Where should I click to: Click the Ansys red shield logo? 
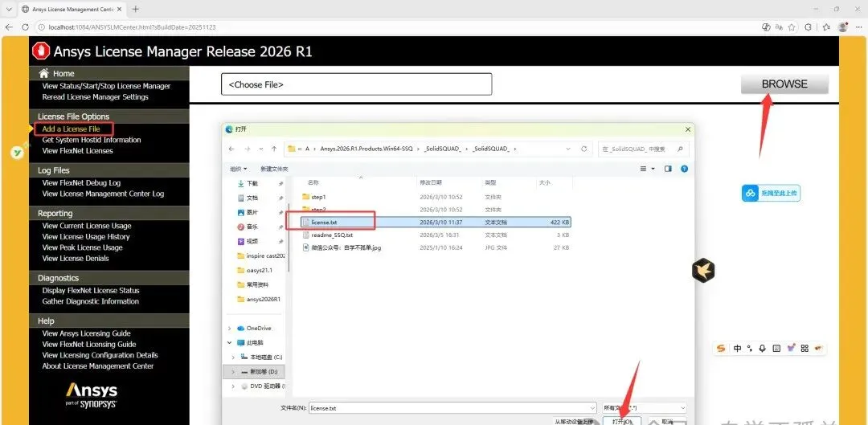[x=40, y=51]
